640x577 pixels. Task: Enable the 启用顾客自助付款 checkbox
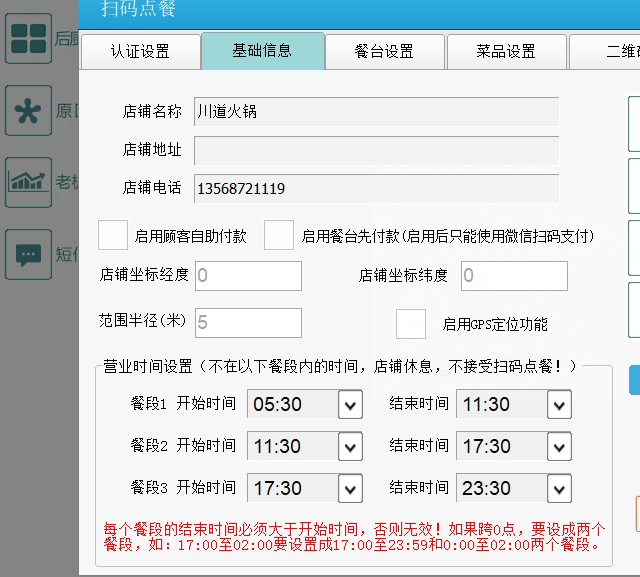pyautogui.click(x=113, y=235)
